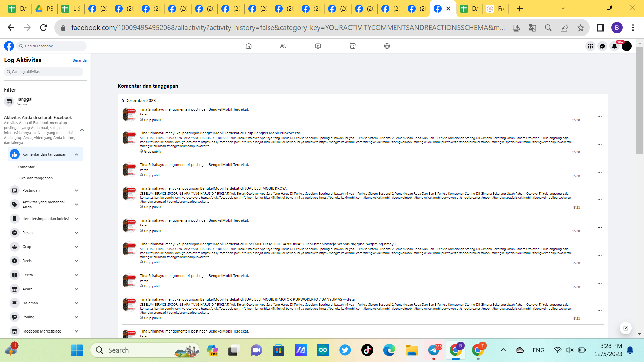Open Facebook home icon in top navigation
The width and height of the screenshot is (644, 362).
click(x=249, y=46)
